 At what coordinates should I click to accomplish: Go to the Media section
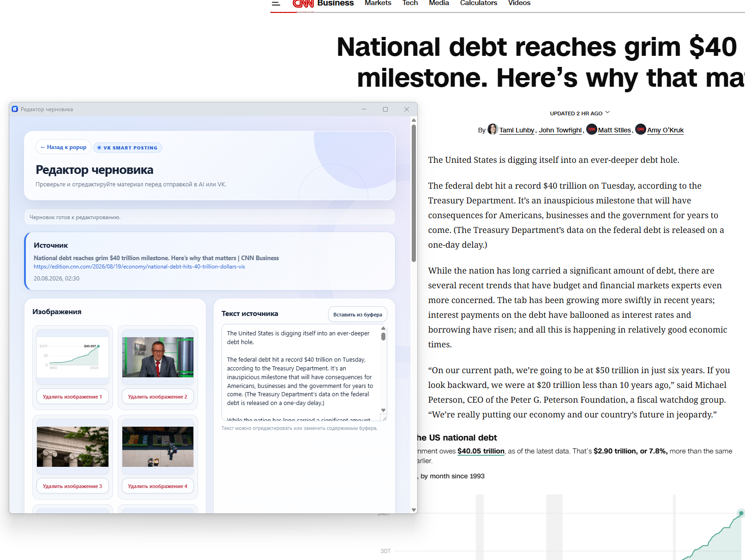[439, 3]
